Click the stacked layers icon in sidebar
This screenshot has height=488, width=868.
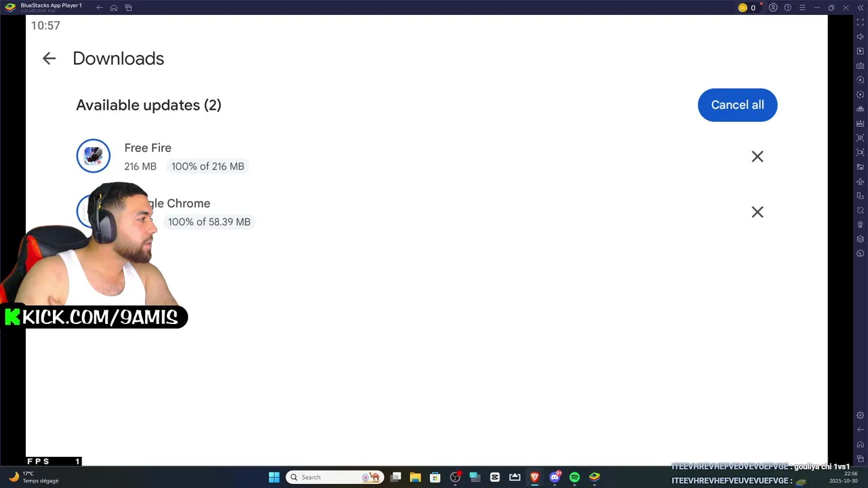click(x=861, y=239)
